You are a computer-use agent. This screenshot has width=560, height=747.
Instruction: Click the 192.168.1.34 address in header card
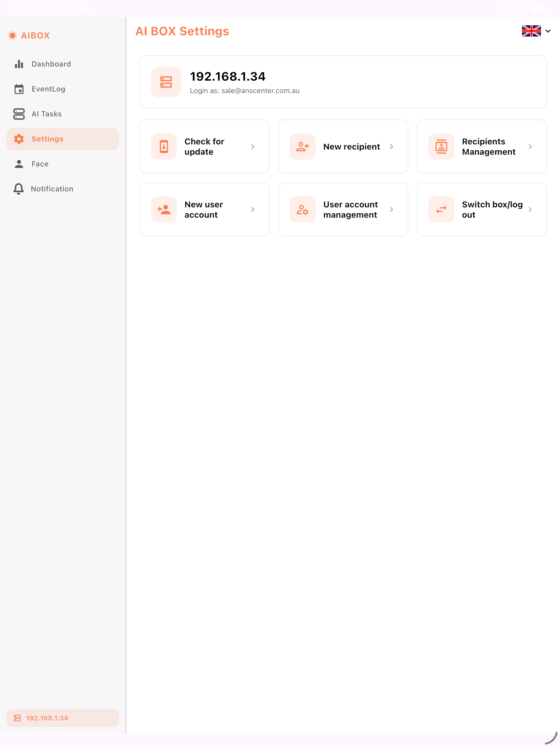coord(228,77)
